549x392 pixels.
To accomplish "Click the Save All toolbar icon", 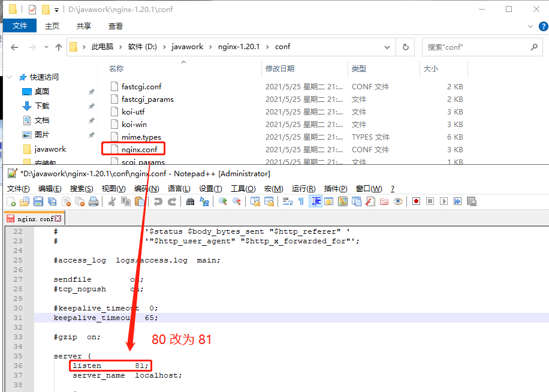I will [52, 201].
